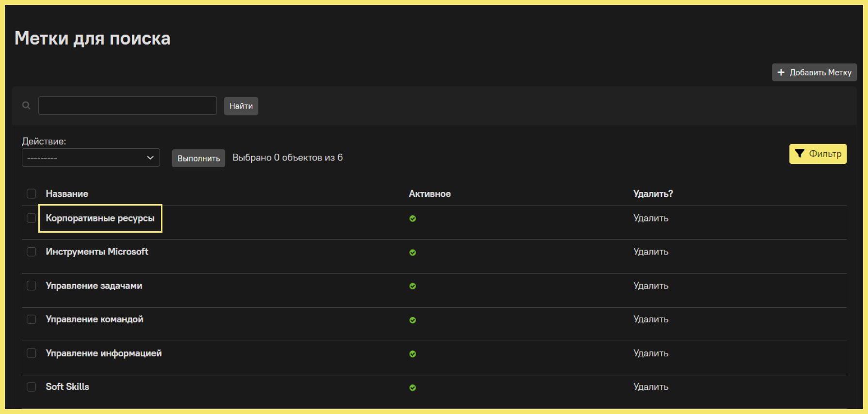Image resolution: width=868 pixels, height=414 pixels.
Task: Sort by the Активное column header
Action: pos(430,193)
